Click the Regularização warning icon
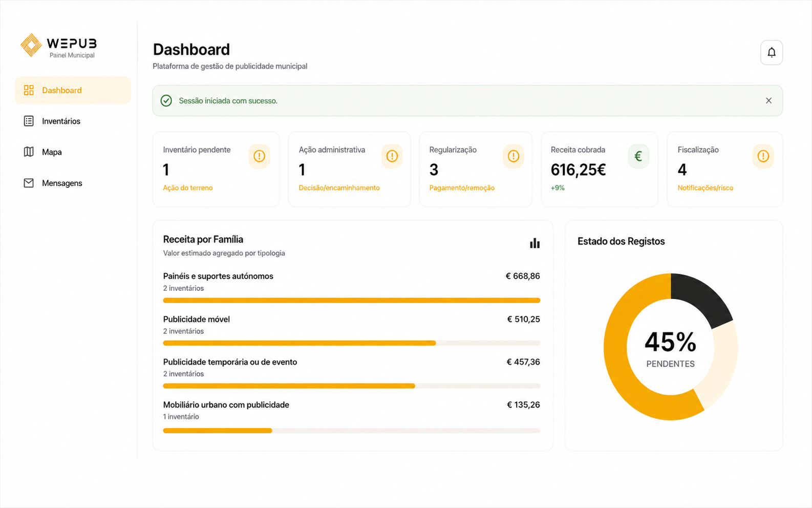Image resolution: width=812 pixels, height=508 pixels. coord(514,156)
